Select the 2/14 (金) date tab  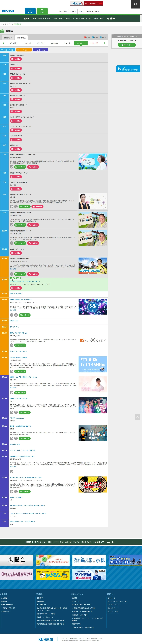click(x=67, y=43)
